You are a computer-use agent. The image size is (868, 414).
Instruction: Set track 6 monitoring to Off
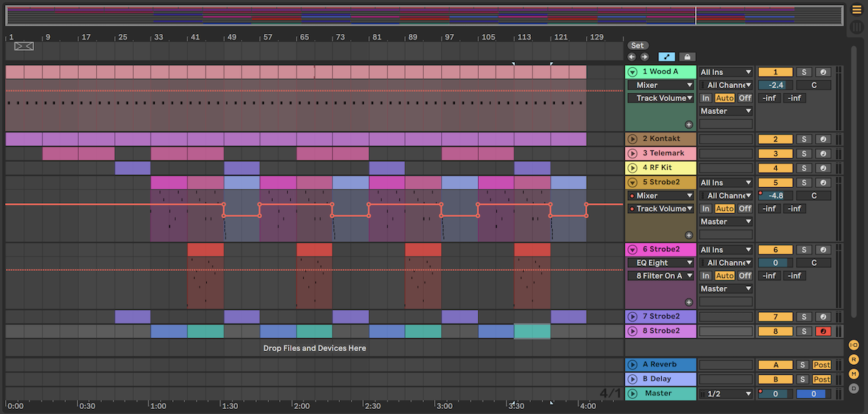pyautogui.click(x=744, y=276)
